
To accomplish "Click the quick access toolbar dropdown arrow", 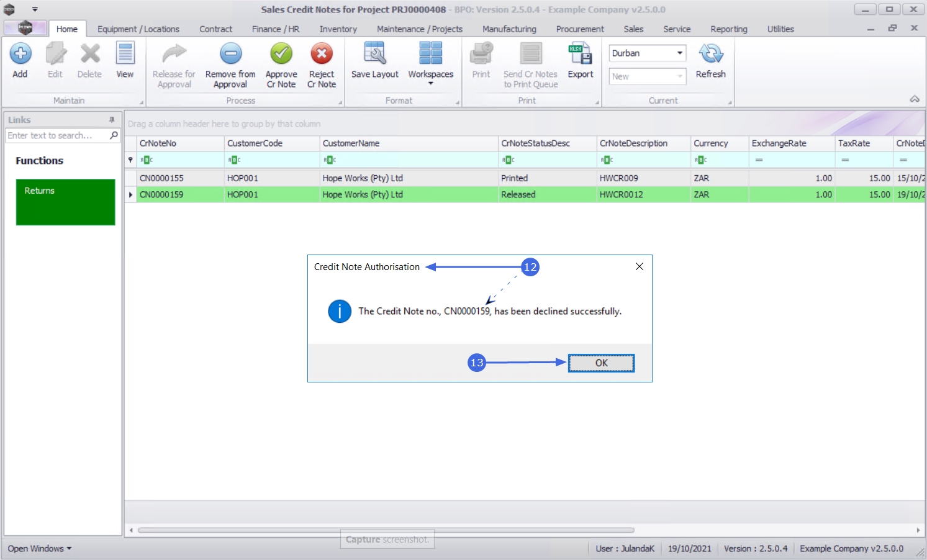I will [x=35, y=9].
